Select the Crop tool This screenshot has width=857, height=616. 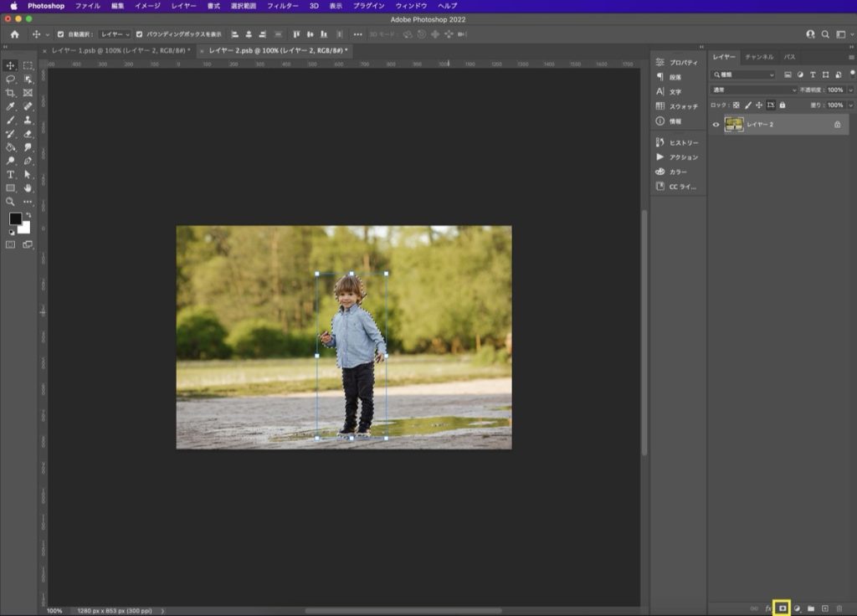[x=10, y=93]
